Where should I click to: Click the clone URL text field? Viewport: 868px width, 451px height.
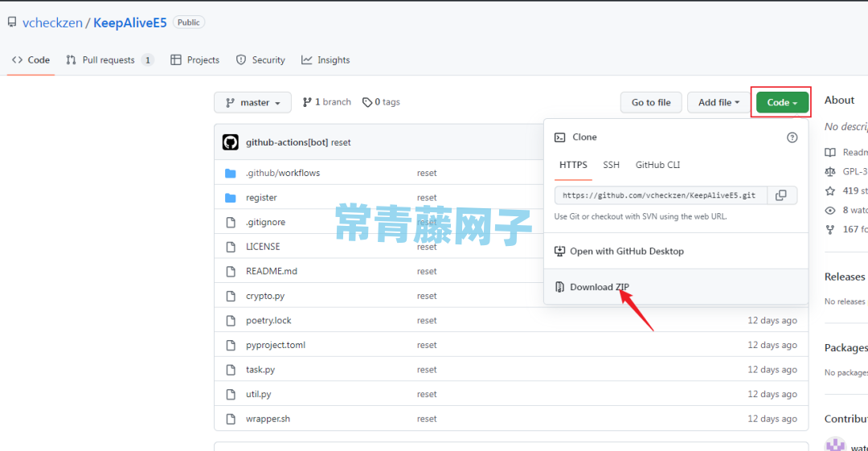click(x=661, y=195)
